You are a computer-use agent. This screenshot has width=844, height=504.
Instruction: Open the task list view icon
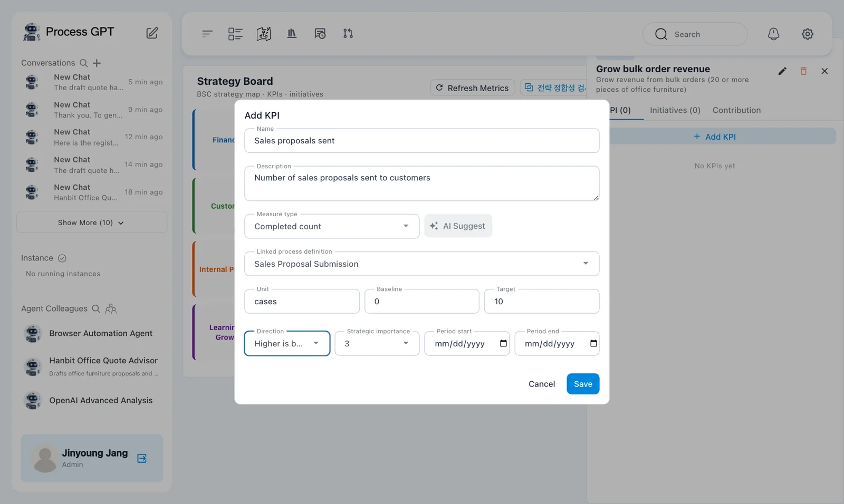(235, 34)
